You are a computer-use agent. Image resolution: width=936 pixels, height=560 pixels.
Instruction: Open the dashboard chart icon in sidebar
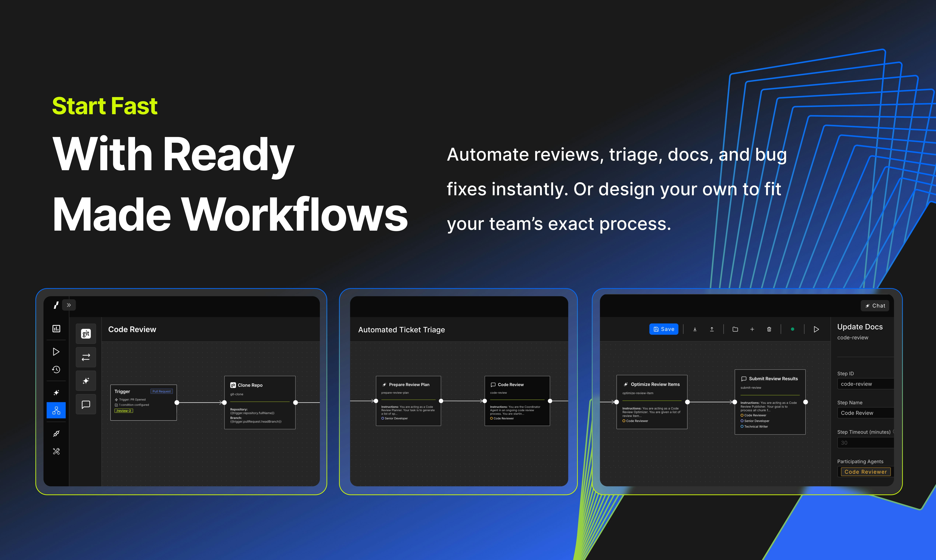click(56, 329)
